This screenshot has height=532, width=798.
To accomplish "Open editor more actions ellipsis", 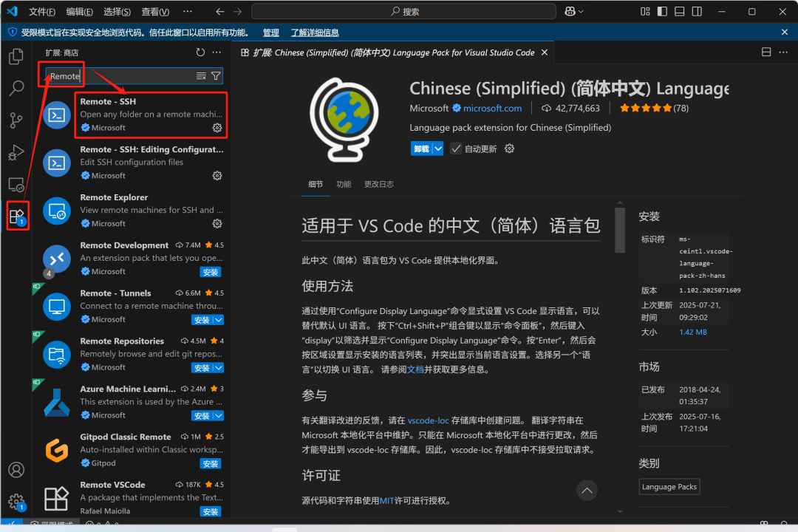I will pyautogui.click(x=783, y=52).
